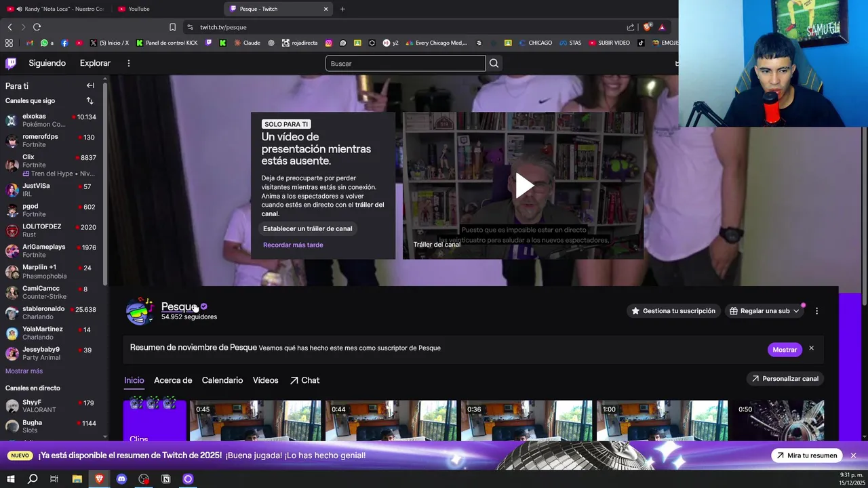Screen dimensions: 868x488
Task: Dismiss the November recap banner
Action: [x=811, y=348]
